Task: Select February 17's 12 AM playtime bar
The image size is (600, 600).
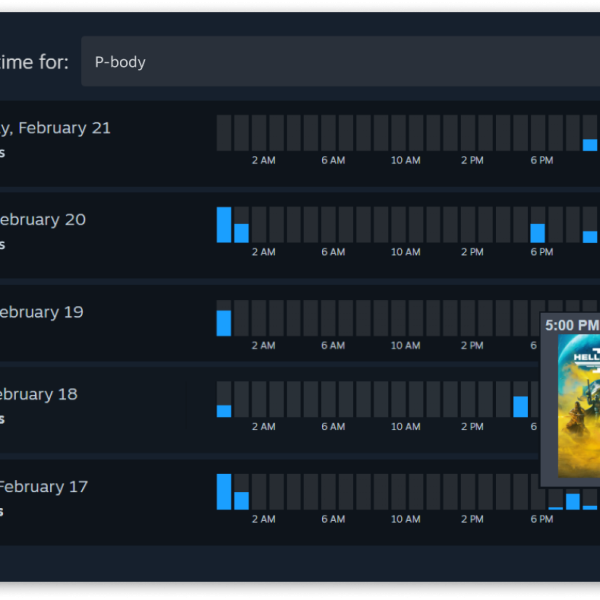Action: point(224,492)
